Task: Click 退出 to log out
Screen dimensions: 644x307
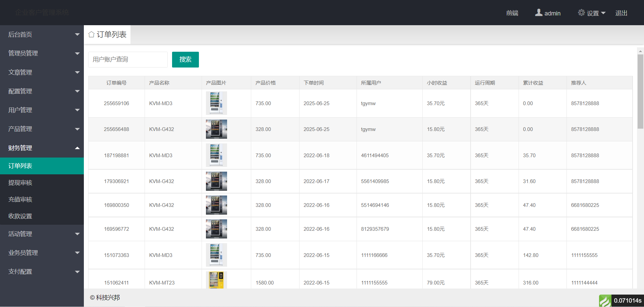Action: point(621,13)
